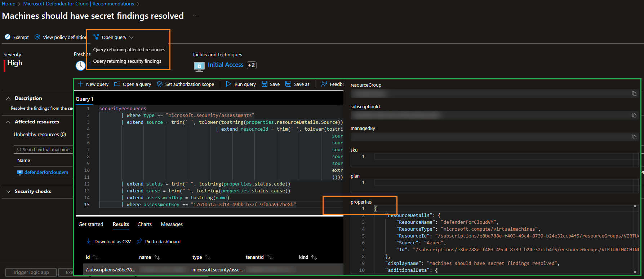
Task: Click the Run query play icon
Action: click(x=228, y=84)
